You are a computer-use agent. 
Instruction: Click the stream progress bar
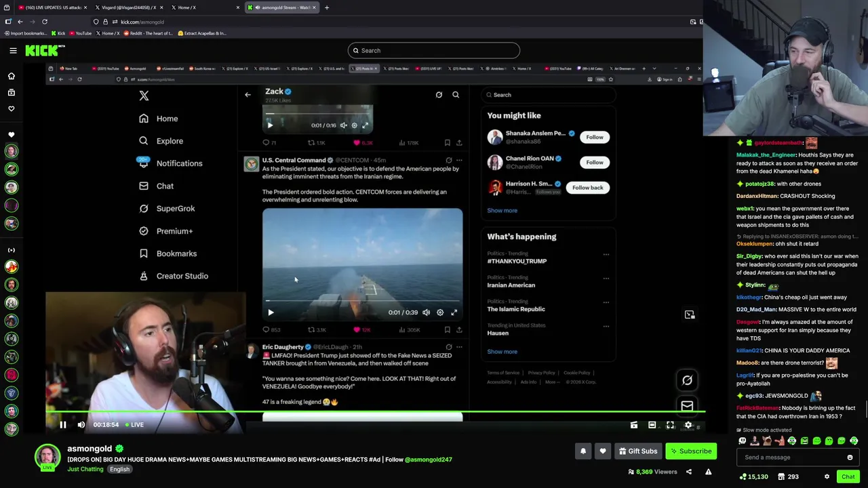[375, 411]
